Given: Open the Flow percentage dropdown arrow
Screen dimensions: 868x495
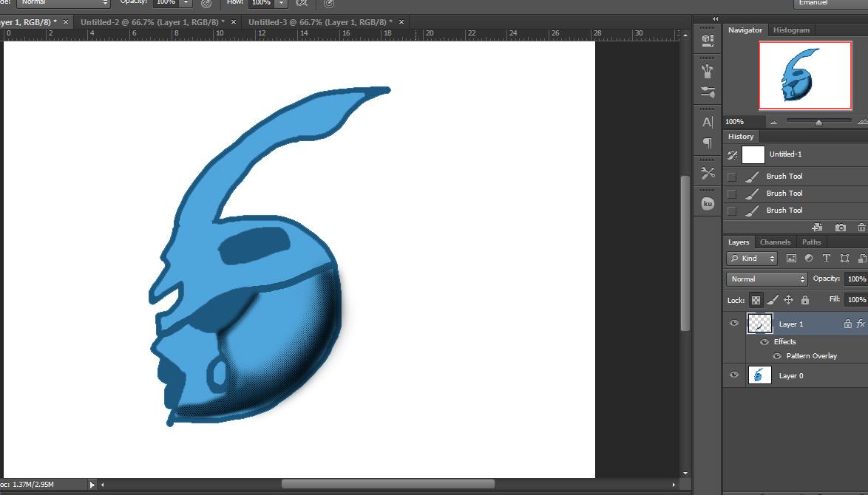Looking at the screenshot, I should pos(281,3).
